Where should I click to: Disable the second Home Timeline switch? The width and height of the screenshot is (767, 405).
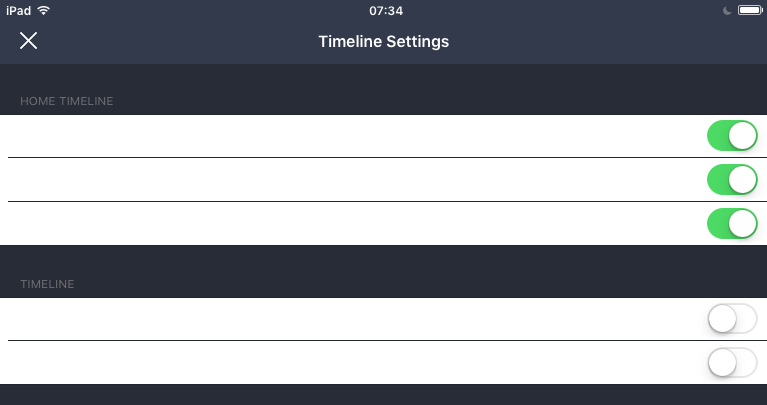[731, 180]
